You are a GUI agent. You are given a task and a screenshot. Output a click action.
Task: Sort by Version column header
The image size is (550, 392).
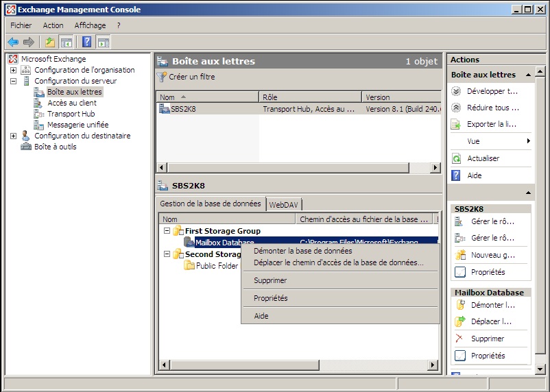pos(402,97)
